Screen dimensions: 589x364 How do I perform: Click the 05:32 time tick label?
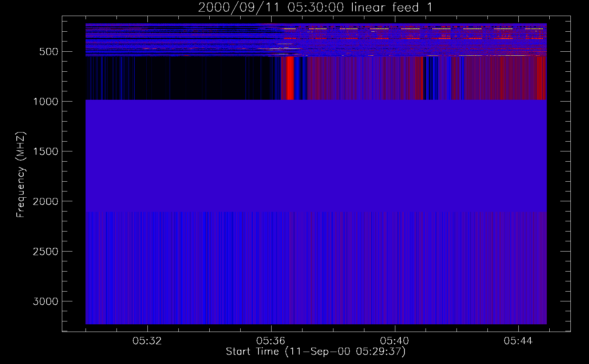[147, 341]
